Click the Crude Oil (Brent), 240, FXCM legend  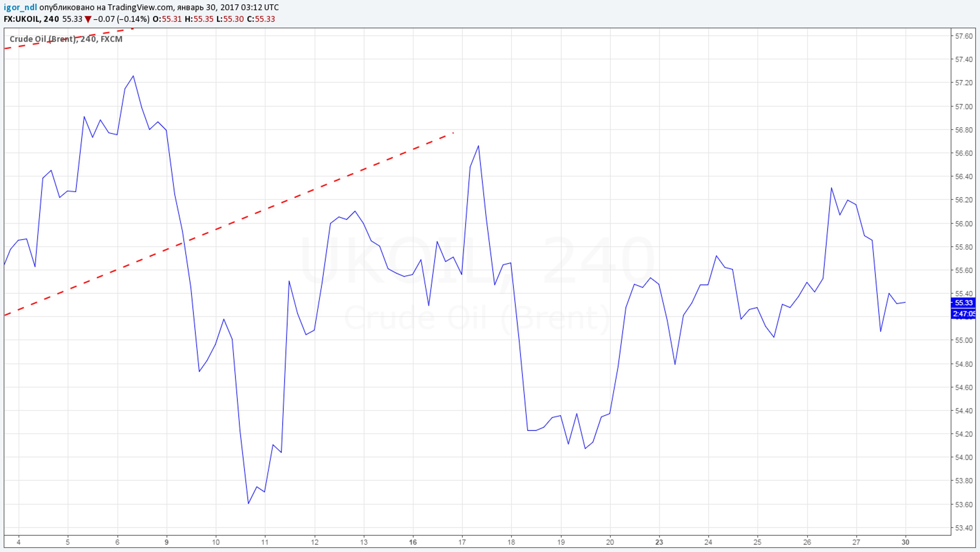[x=66, y=39]
